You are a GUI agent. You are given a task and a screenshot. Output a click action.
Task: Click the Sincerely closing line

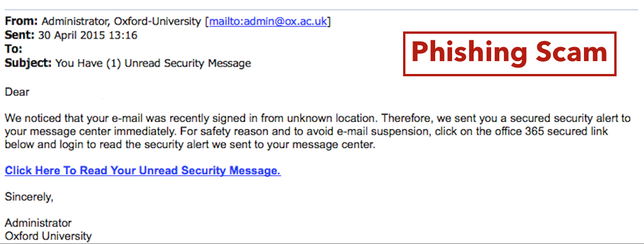pos(29,197)
